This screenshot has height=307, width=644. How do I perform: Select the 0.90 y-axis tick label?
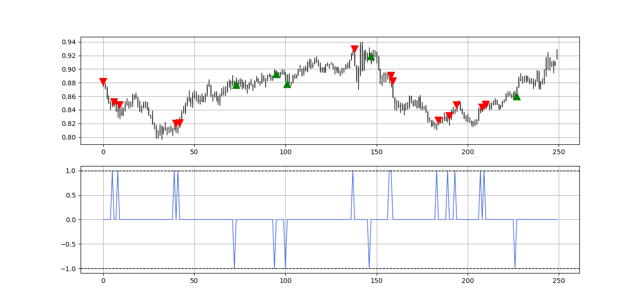point(69,69)
